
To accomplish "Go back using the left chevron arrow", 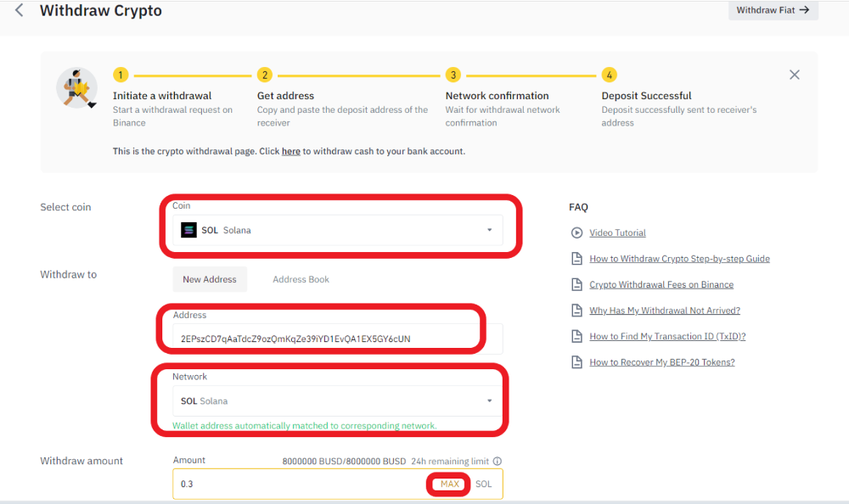I will pyautogui.click(x=19, y=10).
